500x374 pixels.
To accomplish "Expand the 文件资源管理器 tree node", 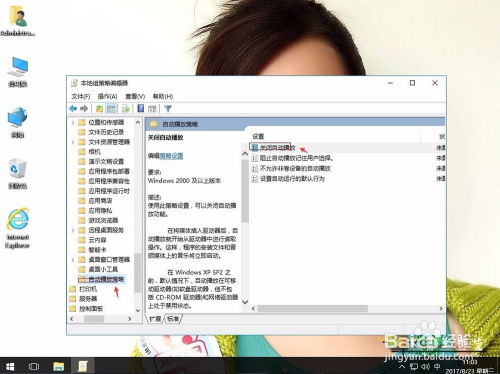I will (73, 142).
